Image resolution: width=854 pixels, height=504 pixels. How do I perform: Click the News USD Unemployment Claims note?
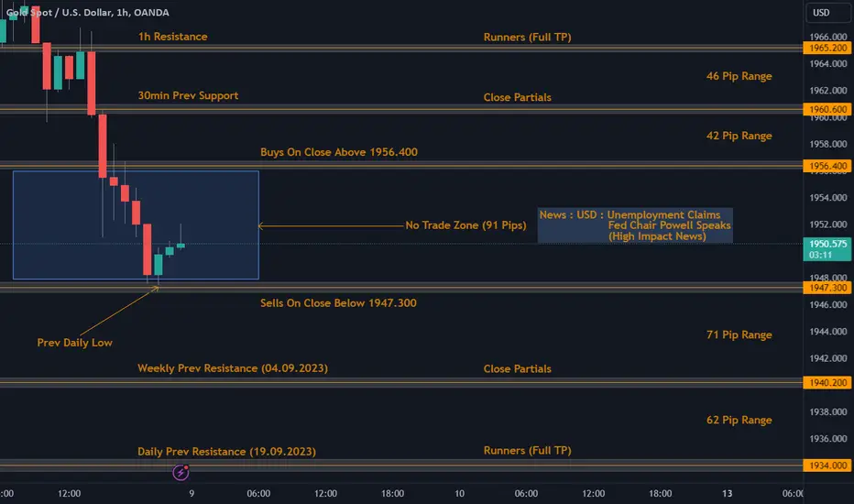(635, 225)
